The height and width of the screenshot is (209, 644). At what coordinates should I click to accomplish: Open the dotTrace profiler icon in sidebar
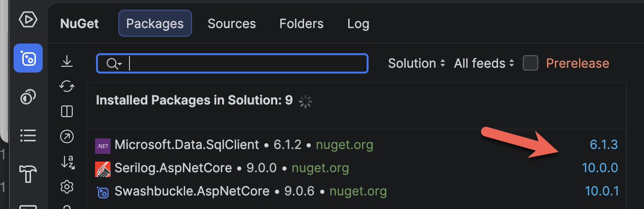tap(28, 97)
